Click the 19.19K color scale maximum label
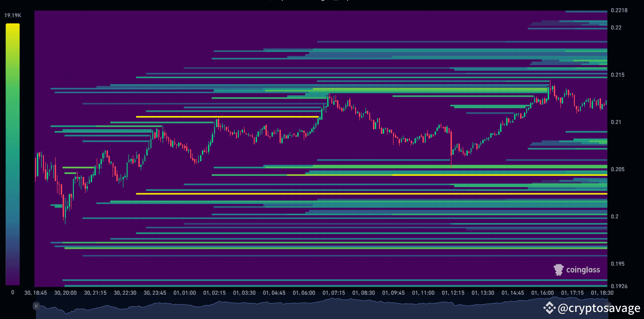 click(x=13, y=15)
